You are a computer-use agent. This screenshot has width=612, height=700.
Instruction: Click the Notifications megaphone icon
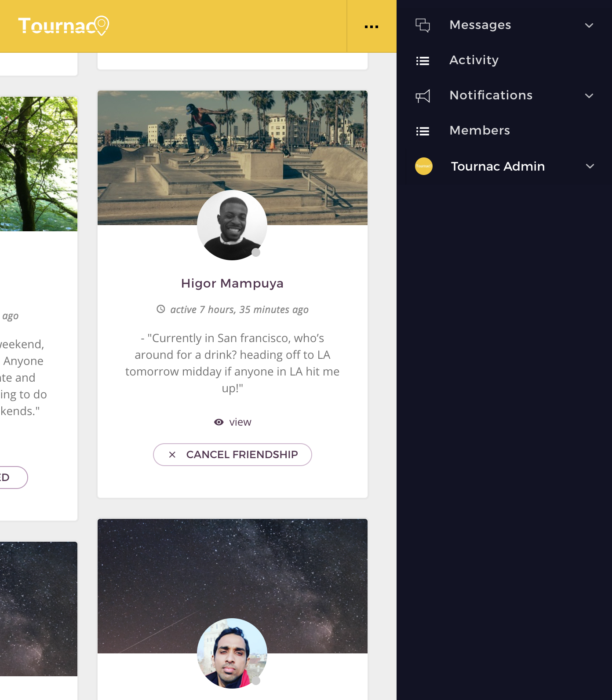pyautogui.click(x=423, y=96)
